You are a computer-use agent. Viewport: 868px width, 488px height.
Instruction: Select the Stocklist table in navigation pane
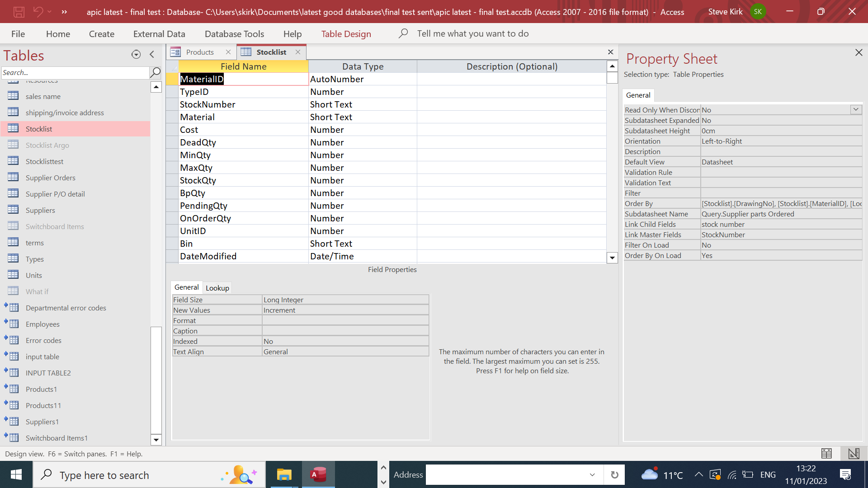(x=75, y=129)
